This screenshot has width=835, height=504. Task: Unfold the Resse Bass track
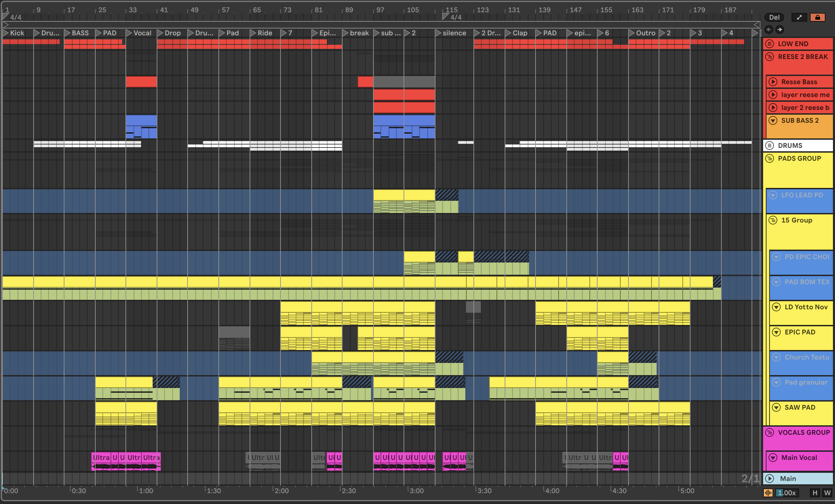click(x=773, y=82)
